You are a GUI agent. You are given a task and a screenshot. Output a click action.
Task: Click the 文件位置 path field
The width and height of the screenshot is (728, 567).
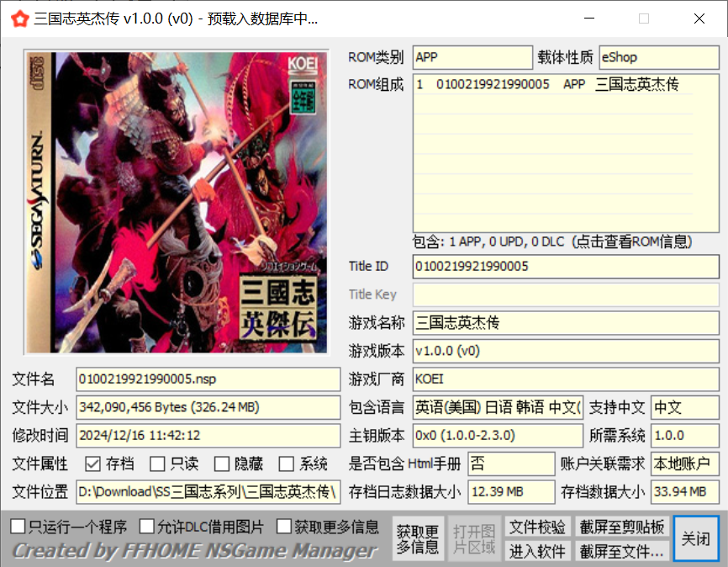tap(208, 492)
